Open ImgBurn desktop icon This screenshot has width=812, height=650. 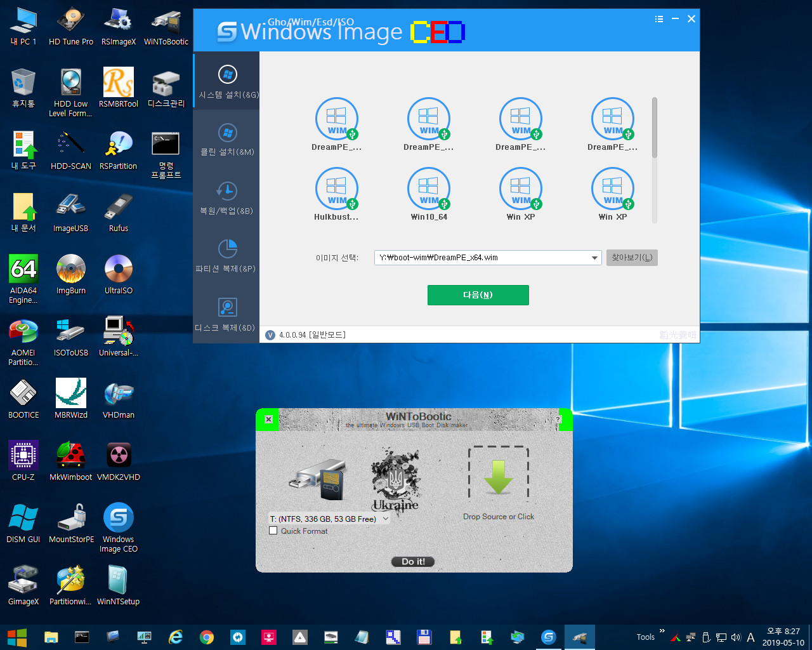click(x=71, y=275)
